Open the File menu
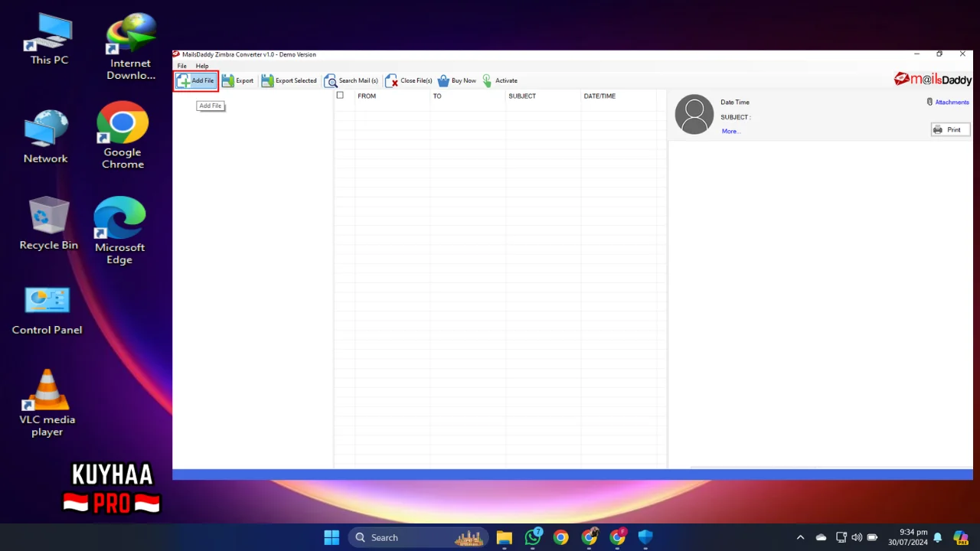The width and height of the screenshot is (980, 551). click(182, 66)
